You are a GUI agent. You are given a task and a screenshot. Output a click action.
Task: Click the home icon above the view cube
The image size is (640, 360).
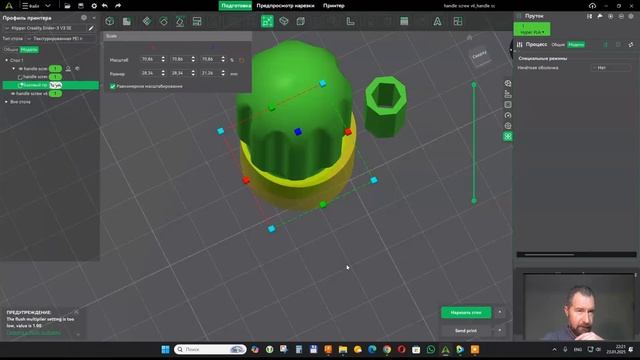[x=469, y=37]
